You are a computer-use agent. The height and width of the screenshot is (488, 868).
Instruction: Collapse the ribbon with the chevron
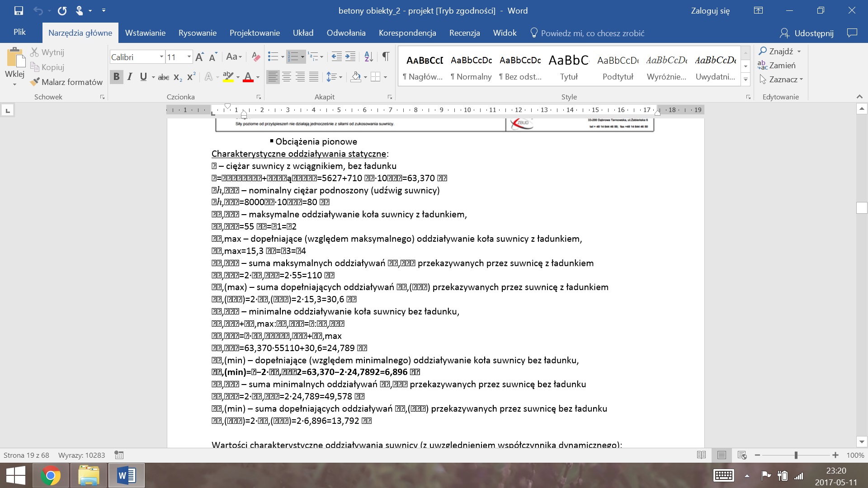859,97
